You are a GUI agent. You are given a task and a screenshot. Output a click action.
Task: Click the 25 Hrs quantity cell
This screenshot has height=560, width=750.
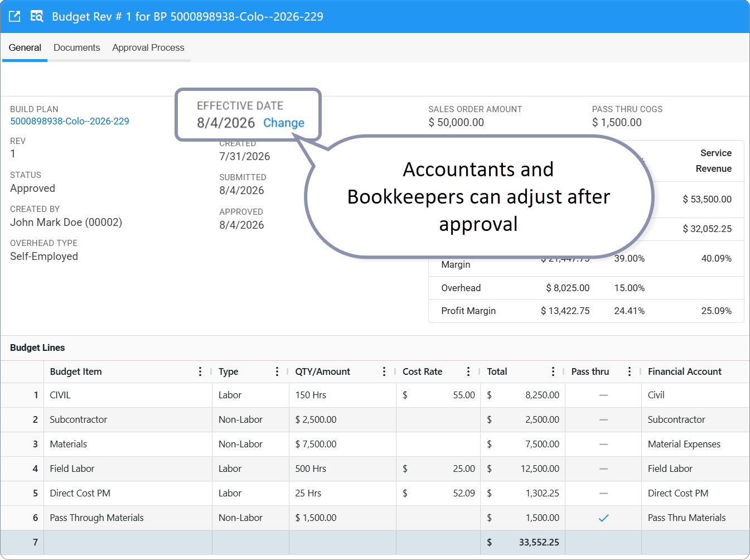click(342, 493)
